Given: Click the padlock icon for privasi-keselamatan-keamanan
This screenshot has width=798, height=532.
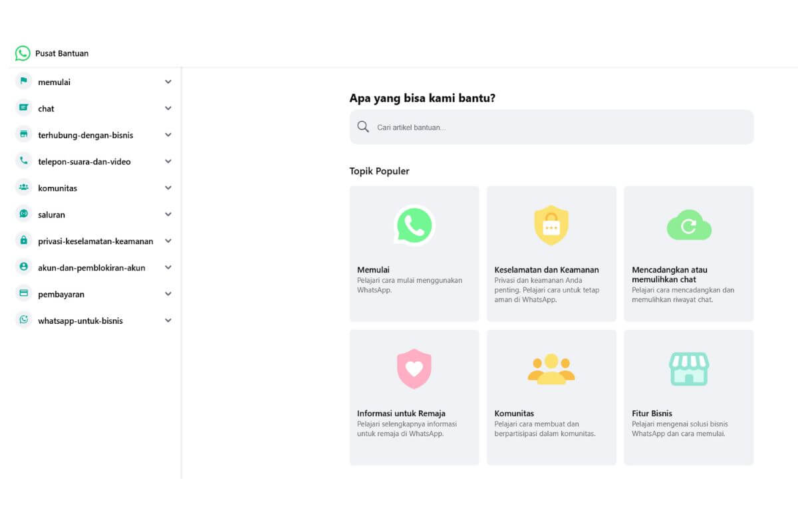Looking at the screenshot, I should coord(24,241).
